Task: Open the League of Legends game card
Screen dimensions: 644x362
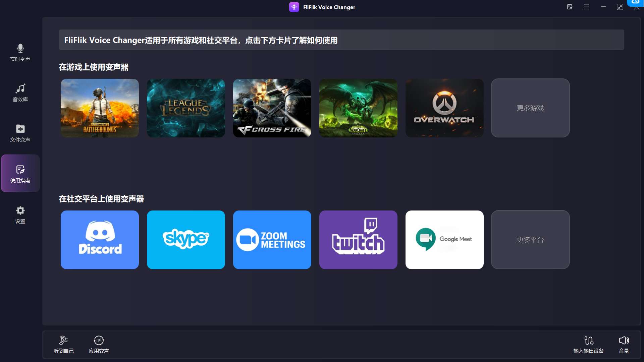Action: click(x=186, y=108)
